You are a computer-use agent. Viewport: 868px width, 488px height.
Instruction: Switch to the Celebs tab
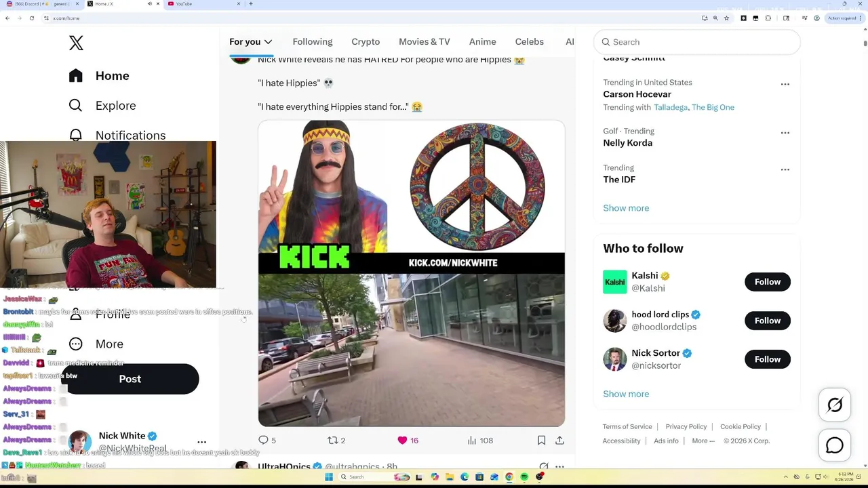point(530,42)
